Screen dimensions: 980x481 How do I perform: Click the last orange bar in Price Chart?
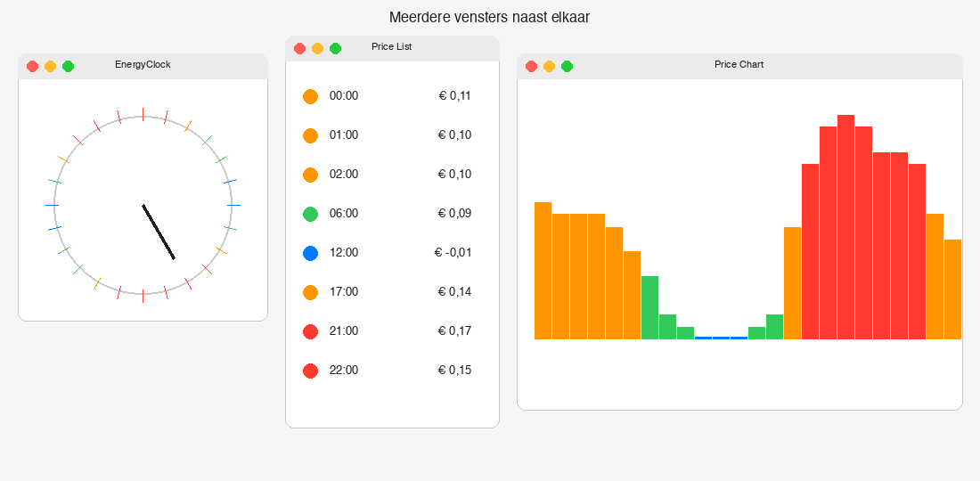[x=952, y=289]
